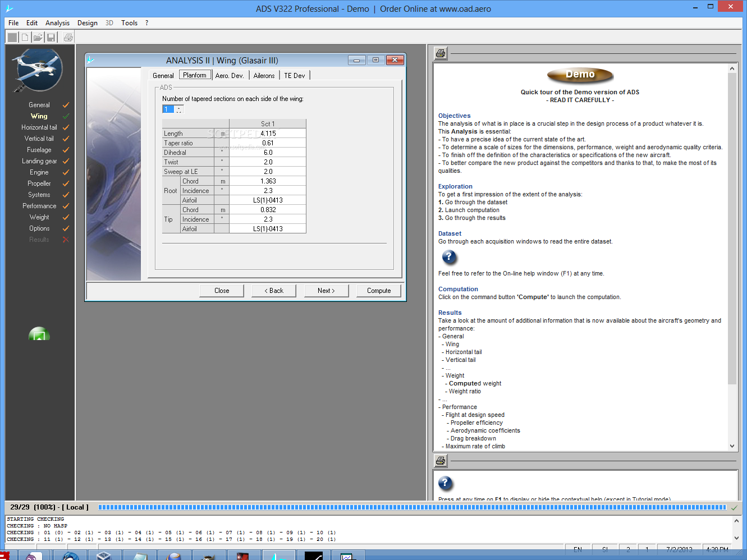Click the Save floppy disk toolbar icon
This screenshot has width=747, height=560.
click(51, 38)
